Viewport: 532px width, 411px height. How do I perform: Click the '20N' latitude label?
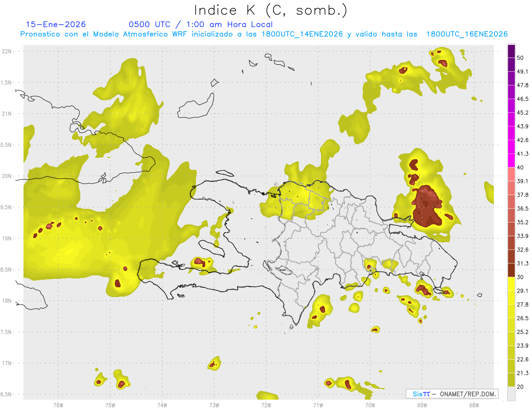7,176
